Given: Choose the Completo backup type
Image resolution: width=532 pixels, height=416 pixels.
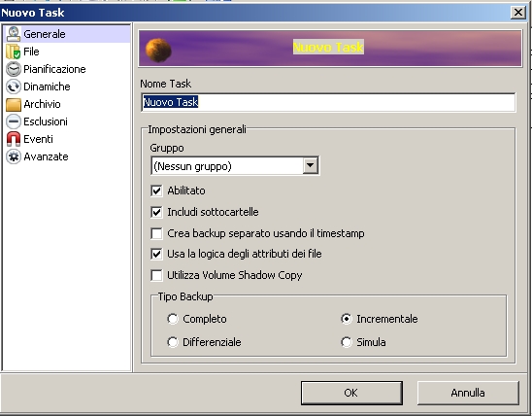Looking at the screenshot, I should tap(173, 319).
